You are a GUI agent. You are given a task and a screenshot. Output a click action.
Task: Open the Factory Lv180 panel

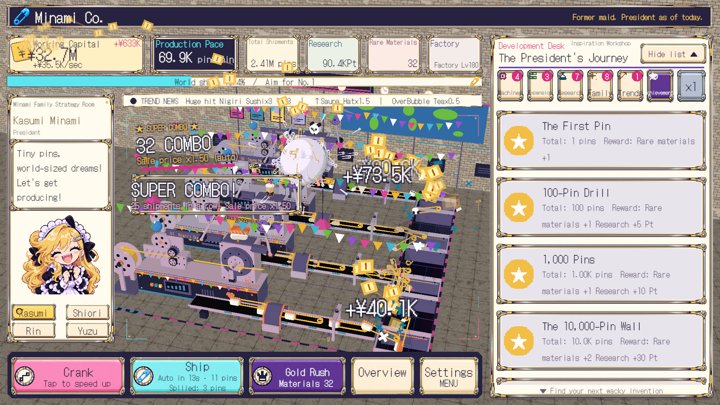tap(454, 54)
